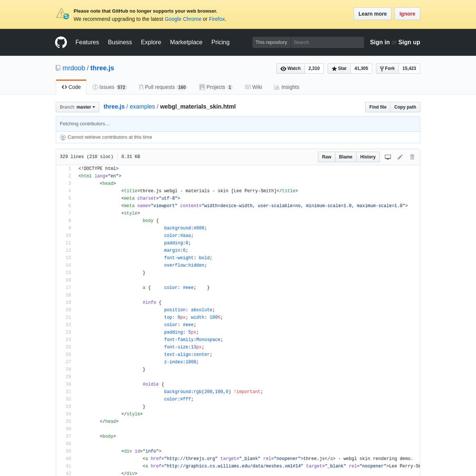The width and height of the screenshot is (476, 476).
Task: Click Business in the top navigation
Action: (x=120, y=42)
